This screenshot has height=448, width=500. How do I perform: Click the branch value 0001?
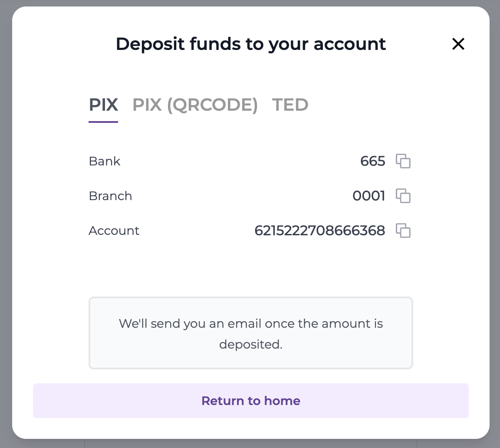[x=369, y=196]
